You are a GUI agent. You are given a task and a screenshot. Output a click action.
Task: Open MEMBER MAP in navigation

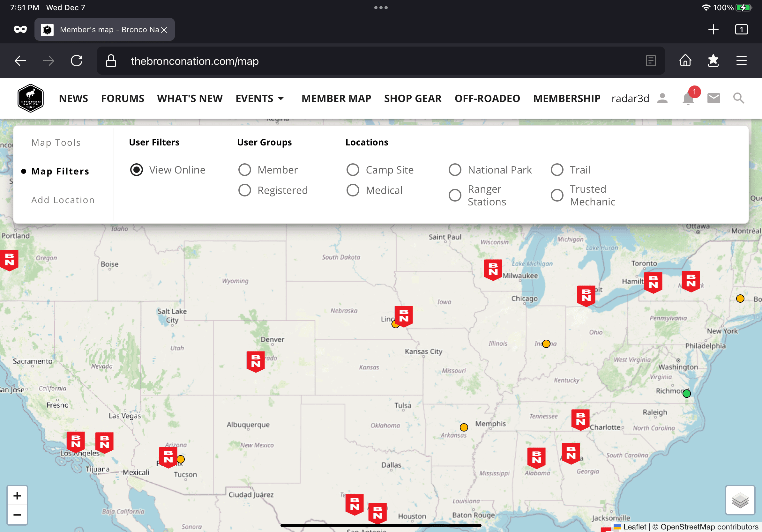[336, 99]
